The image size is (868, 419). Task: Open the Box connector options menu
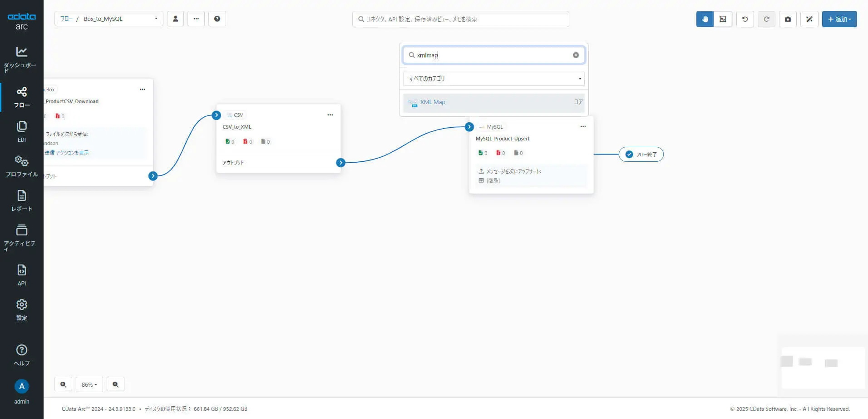click(x=143, y=90)
